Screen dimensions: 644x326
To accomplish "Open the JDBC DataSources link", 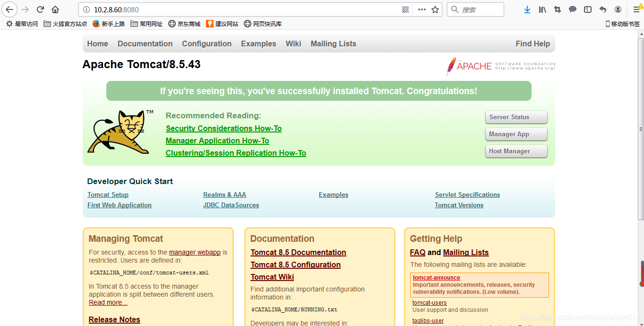I will pyautogui.click(x=231, y=205).
